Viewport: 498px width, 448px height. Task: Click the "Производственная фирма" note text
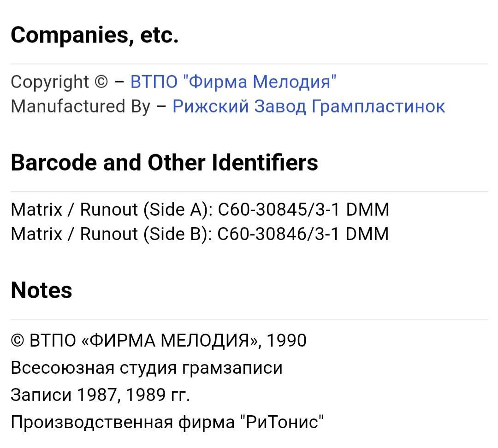point(123,423)
